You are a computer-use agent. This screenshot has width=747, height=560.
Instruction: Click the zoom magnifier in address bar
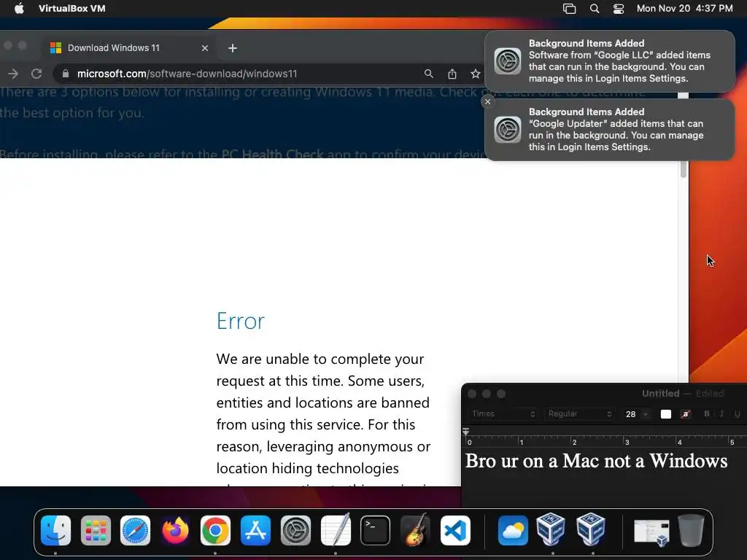click(429, 74)
